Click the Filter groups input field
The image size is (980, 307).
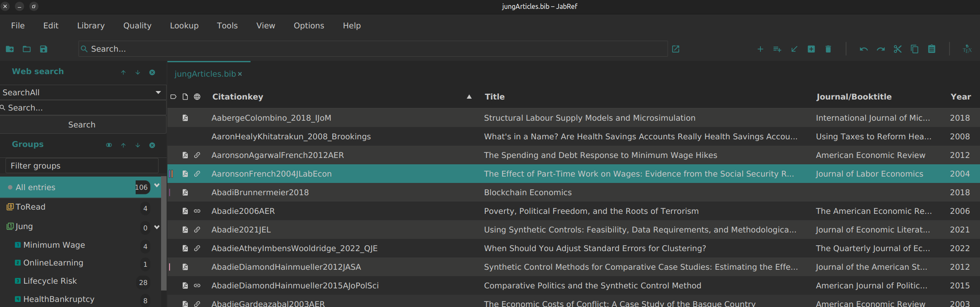tap(82, 166)
